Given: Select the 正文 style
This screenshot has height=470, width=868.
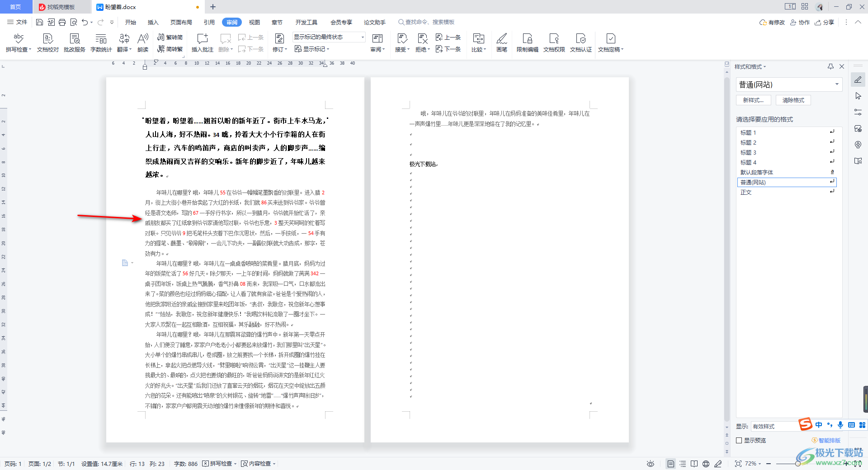Looking at the screenshot, I should 787,192.
